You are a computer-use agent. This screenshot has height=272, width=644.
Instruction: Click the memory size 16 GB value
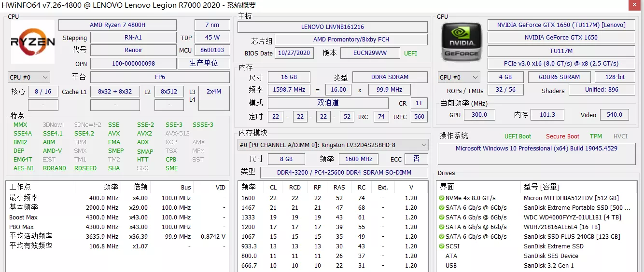[x=289, y=77]
